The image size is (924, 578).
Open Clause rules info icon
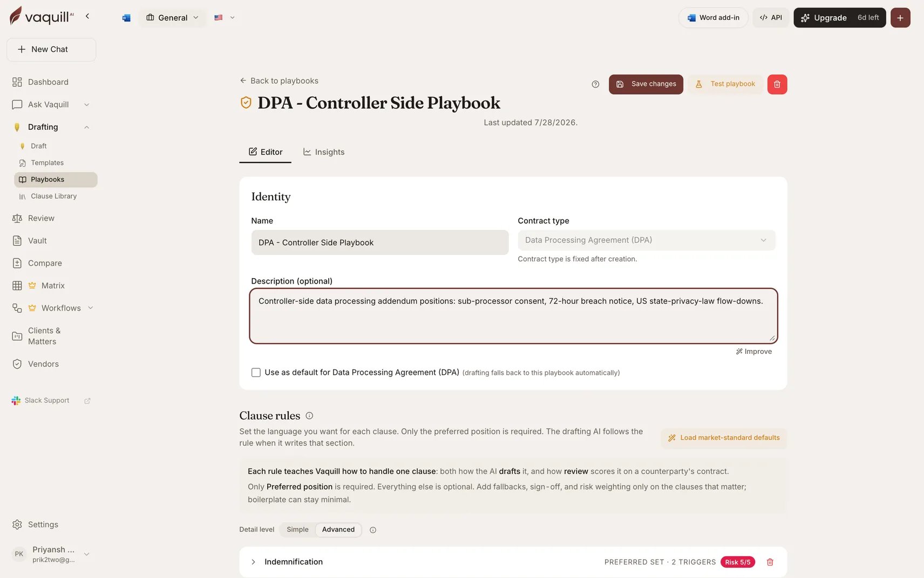pos(309,415)
